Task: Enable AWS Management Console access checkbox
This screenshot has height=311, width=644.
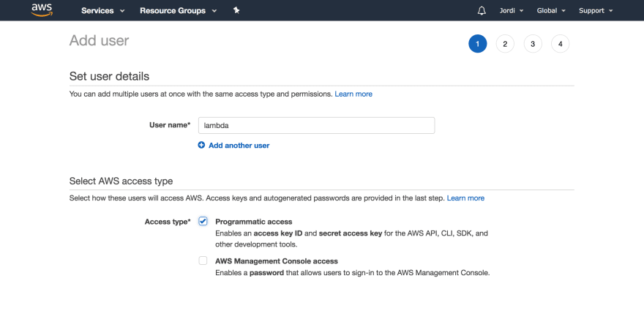Action: (203, 261)
